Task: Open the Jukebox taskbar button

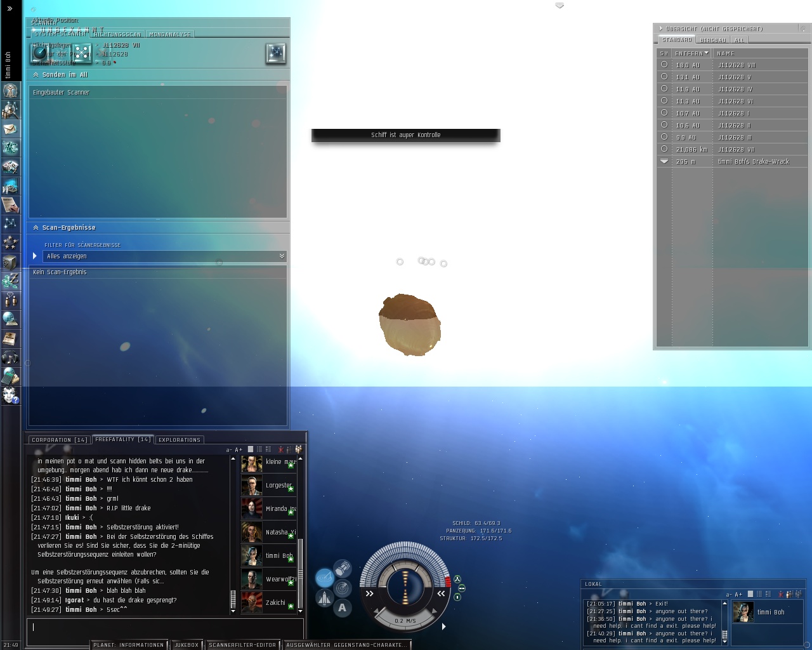Action: pos(187,645)
